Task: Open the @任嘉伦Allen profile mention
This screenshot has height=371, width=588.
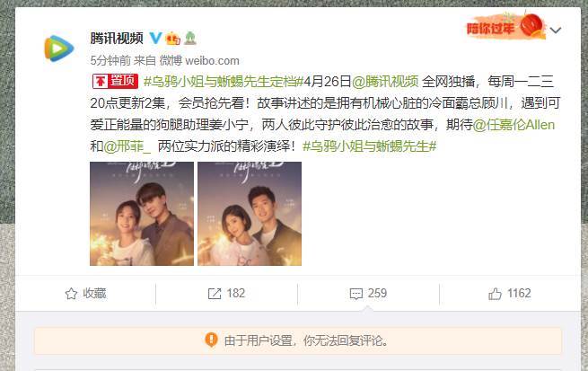Action: (513, 125)
